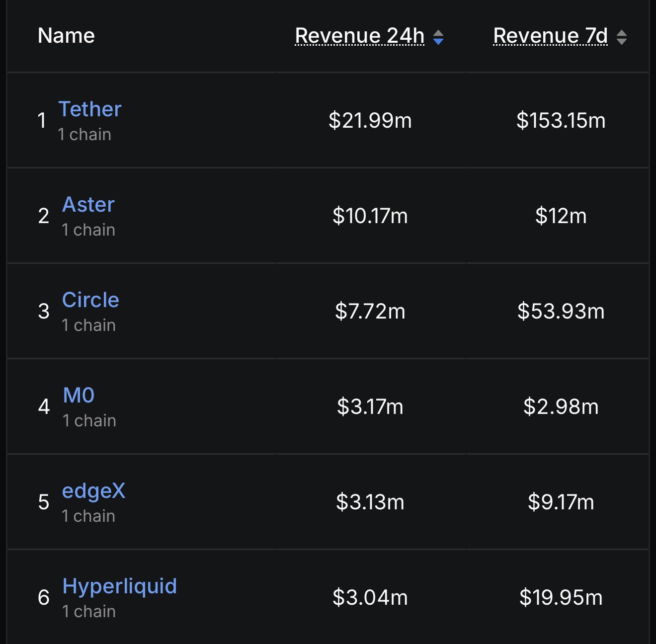Open the Hyperliquid protocol link
The width and height of the screenshot is (656, 644).
(119, 586)
